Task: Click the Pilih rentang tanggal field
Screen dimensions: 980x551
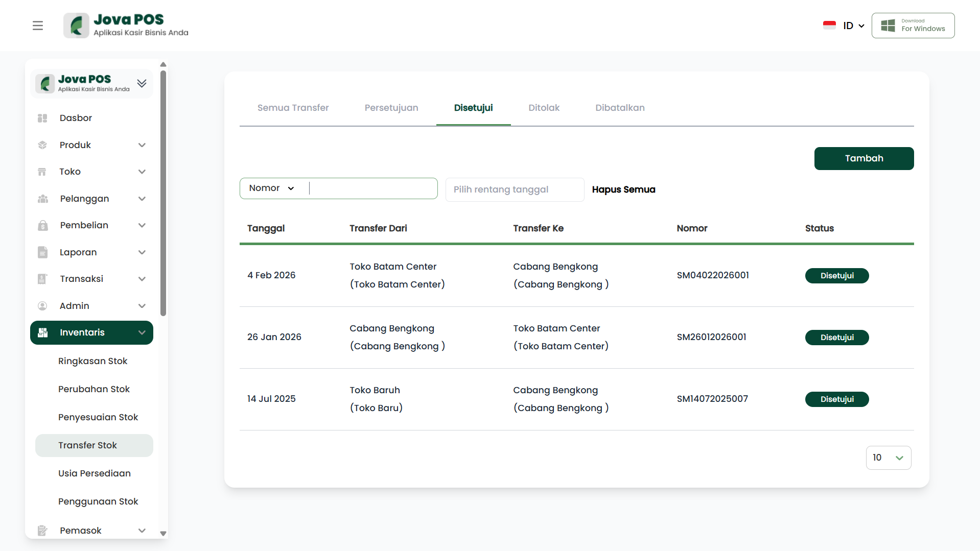Action: (x=515, y=189)
